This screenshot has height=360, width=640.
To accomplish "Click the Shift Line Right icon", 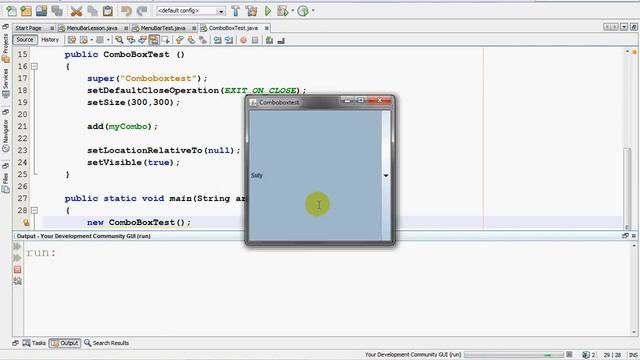I will [x=229, y=40].
